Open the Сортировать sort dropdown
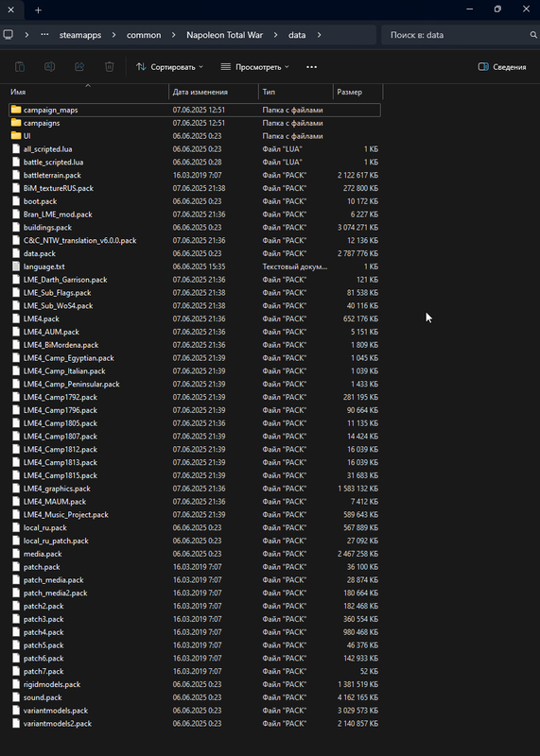 pos(169,67)
